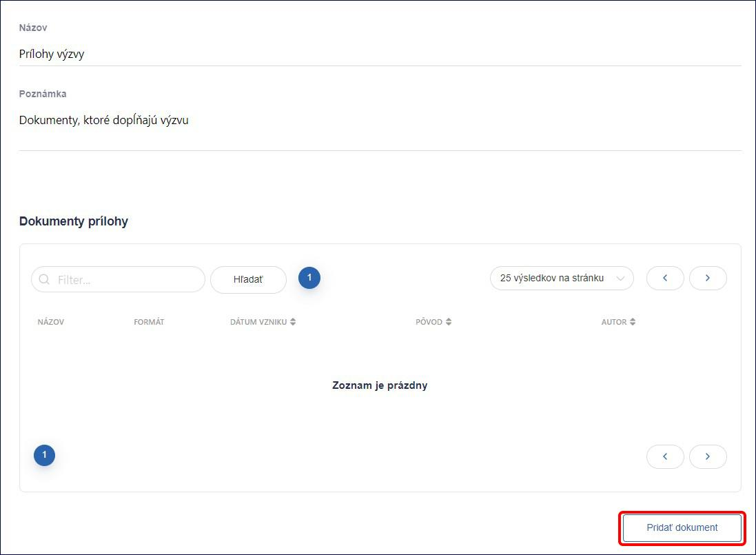Click into the Názov field
Screen dimensions: 756x555
pos(380,54)
